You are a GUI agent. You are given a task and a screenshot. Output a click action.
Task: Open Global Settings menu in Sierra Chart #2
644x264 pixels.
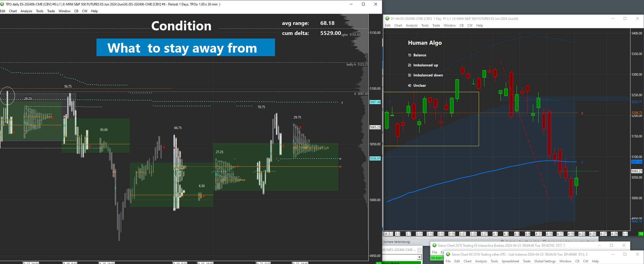[545, 261]
